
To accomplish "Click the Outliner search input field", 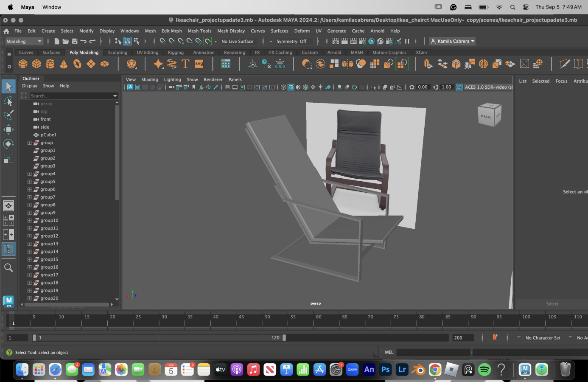I will (70, 96).
